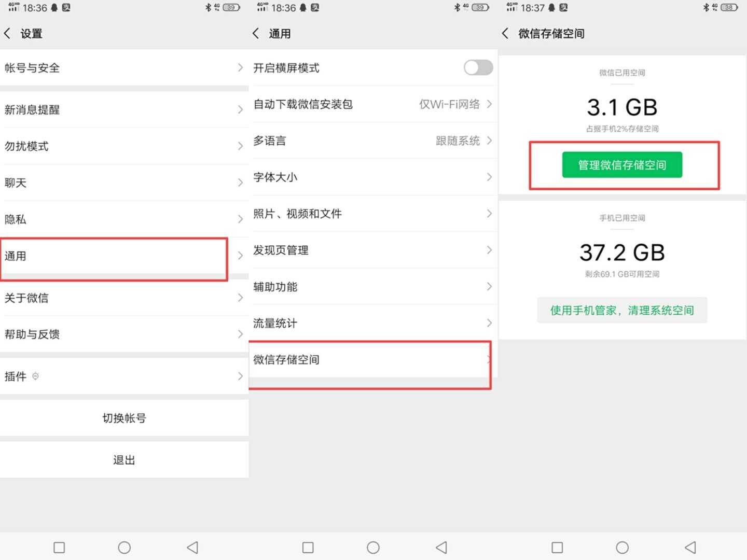
Task: Open 多语言 language option
Action: pos(374,141)
